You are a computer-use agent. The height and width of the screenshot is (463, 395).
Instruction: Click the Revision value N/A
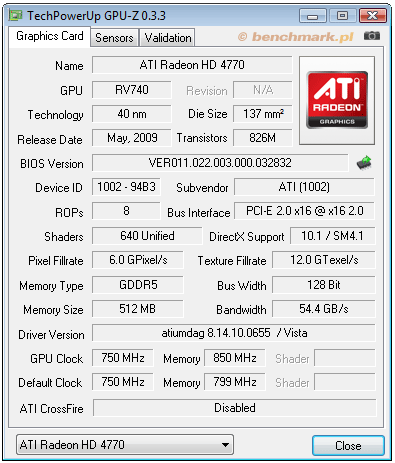(x=263, y=90)
